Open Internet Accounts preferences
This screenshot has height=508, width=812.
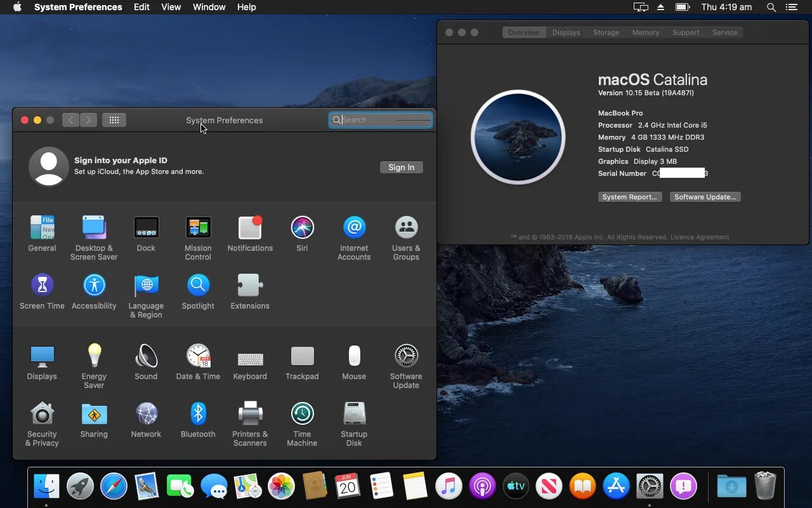coord(354,237)
